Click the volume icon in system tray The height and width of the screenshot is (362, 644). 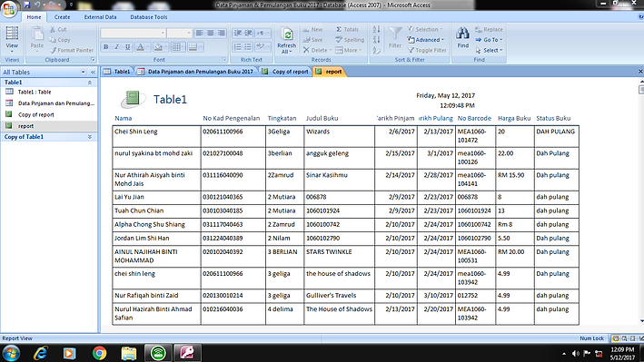coord(575,354)
